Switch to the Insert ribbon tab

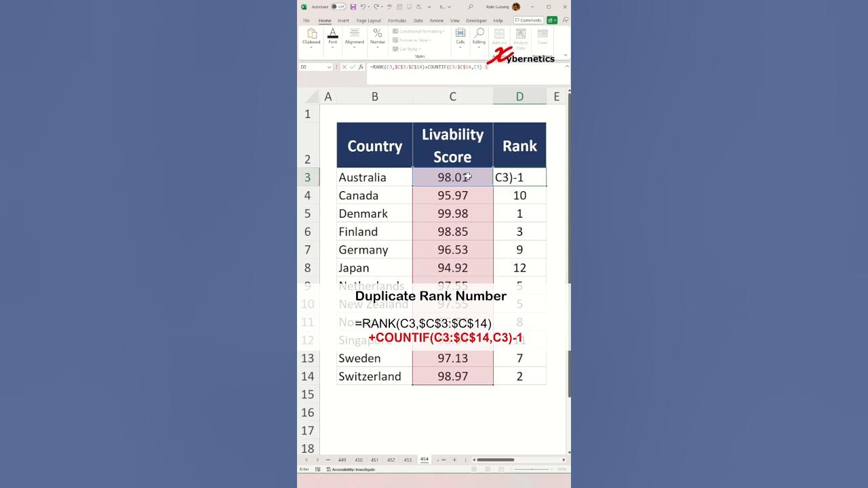(344, 21)
